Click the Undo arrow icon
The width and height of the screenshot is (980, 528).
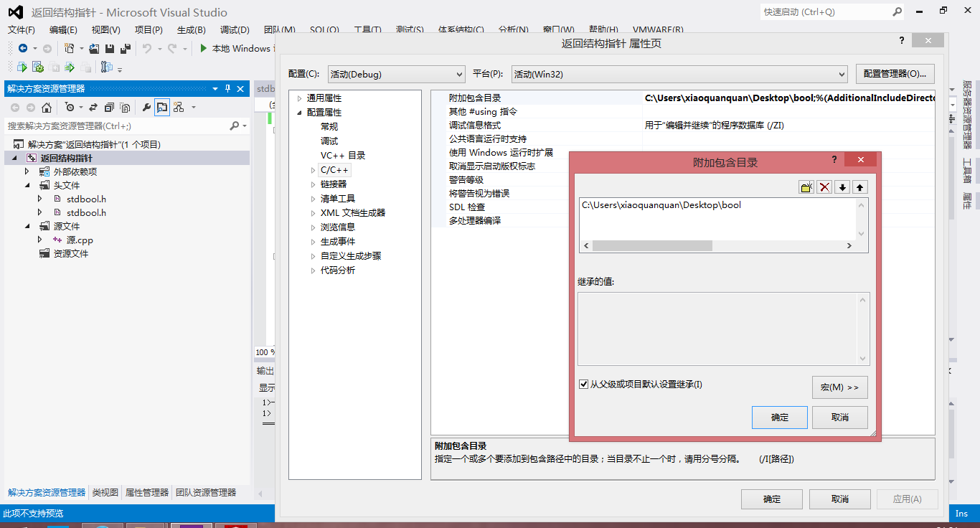point(146,48)
